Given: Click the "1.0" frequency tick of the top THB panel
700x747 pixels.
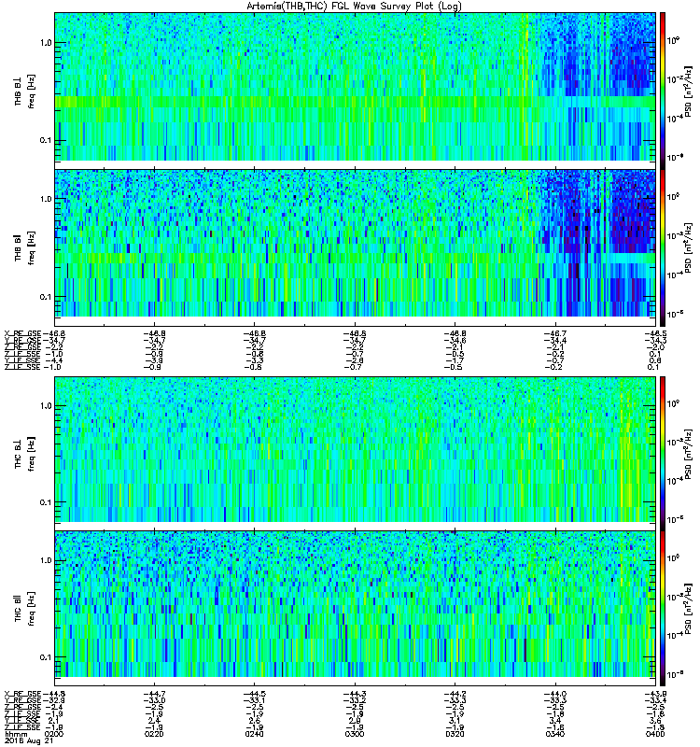Looking at the screenshot, I should tap(46, 43).
